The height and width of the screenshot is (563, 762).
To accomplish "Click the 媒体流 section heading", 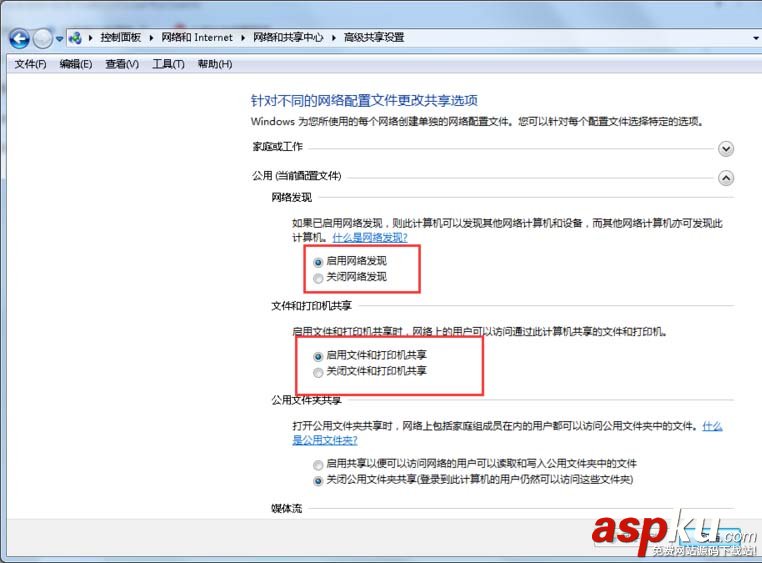I will tap(286, 509).
